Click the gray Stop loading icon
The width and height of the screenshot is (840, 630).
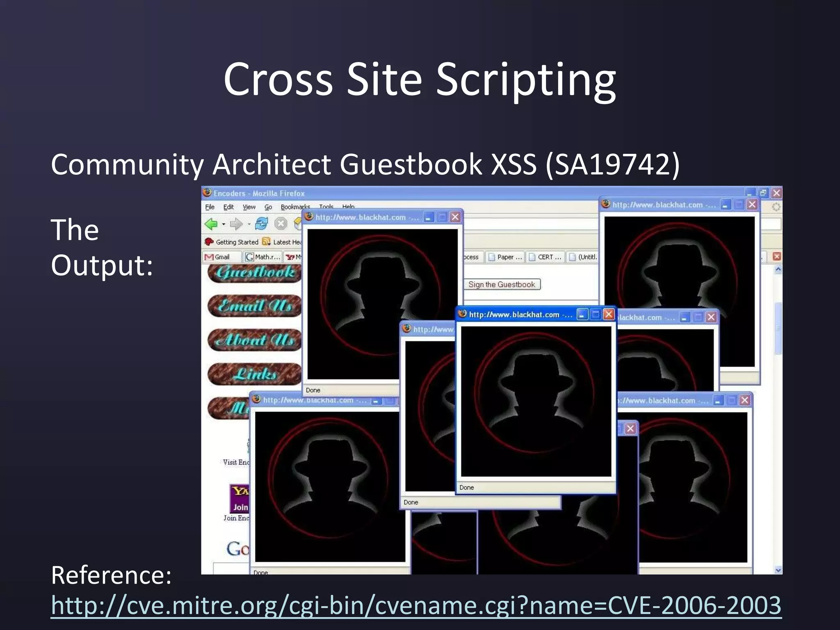pos(281,224)
